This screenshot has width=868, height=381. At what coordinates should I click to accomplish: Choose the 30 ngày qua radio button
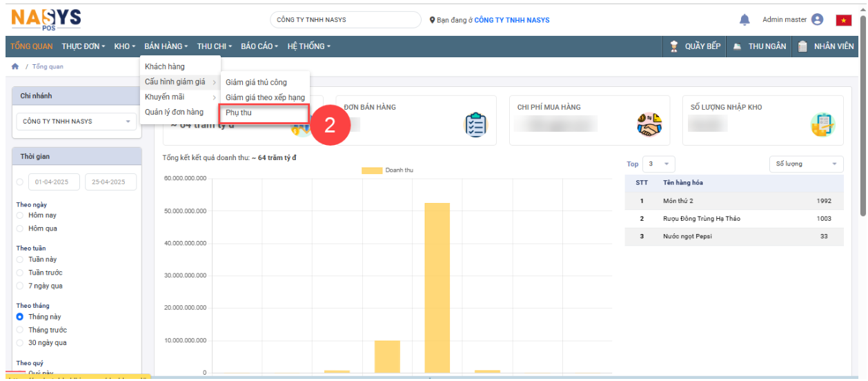click(20, 343)
